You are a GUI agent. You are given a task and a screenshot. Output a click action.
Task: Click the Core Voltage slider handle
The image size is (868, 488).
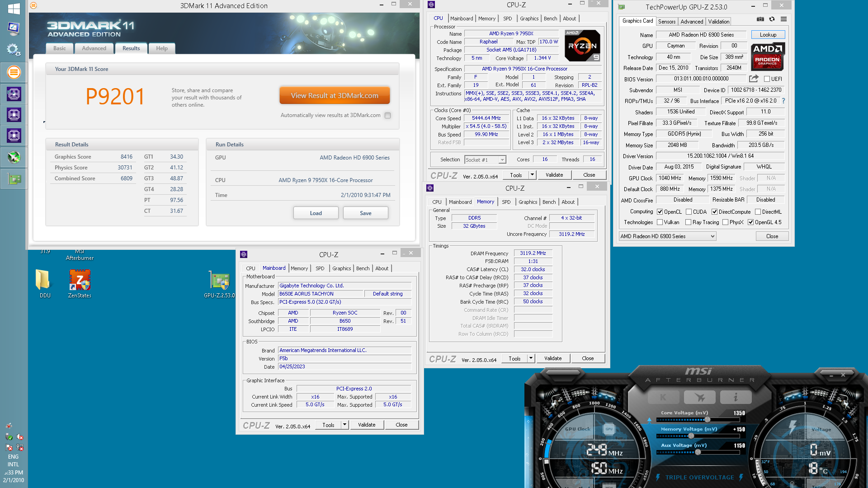coord(707,420)
